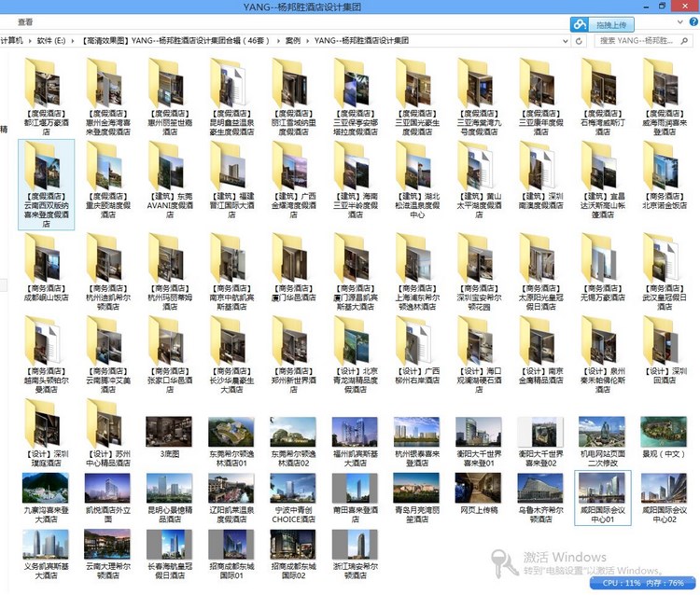The image size is (700, 595).
Task: Open the 广西金滩湾度假酒店 folder
Action: click(293, 180)
